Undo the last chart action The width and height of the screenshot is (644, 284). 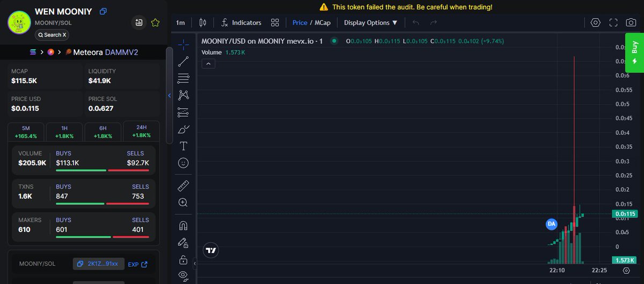click(416, 23)
